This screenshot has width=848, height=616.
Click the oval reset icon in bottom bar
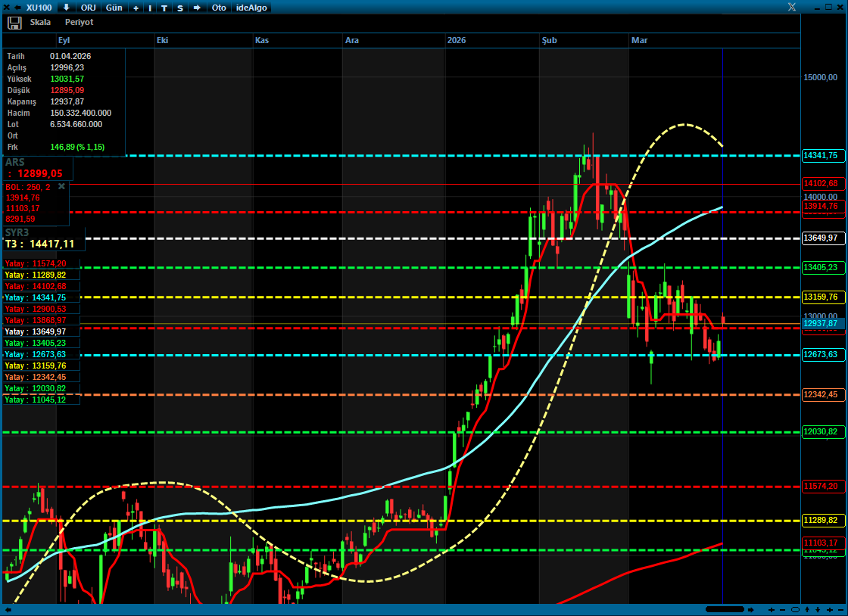coord(795,610)
